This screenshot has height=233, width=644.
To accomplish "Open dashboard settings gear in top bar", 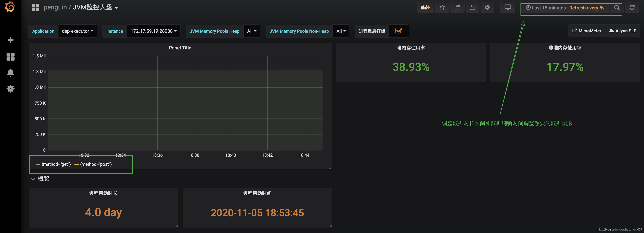I will pos(487,7).
